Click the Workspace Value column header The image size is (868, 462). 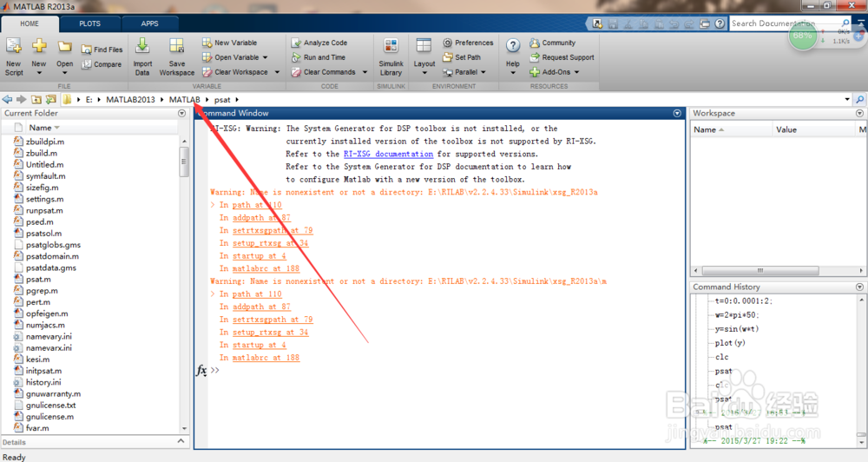(x=786, y=129)
